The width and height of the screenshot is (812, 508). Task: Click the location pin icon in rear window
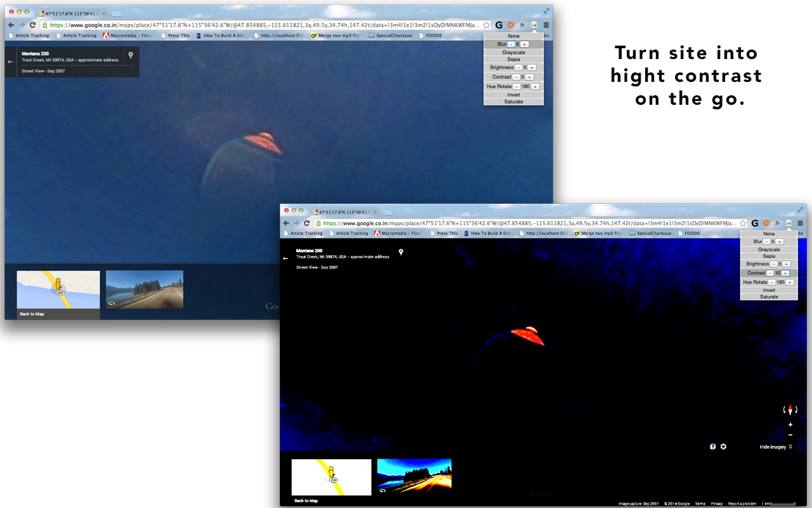coord(131,56)
